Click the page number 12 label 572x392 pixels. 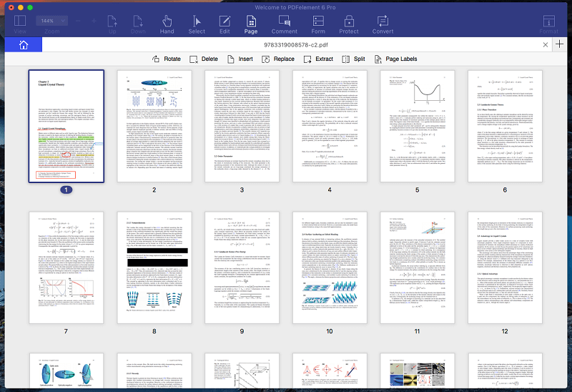505,331
